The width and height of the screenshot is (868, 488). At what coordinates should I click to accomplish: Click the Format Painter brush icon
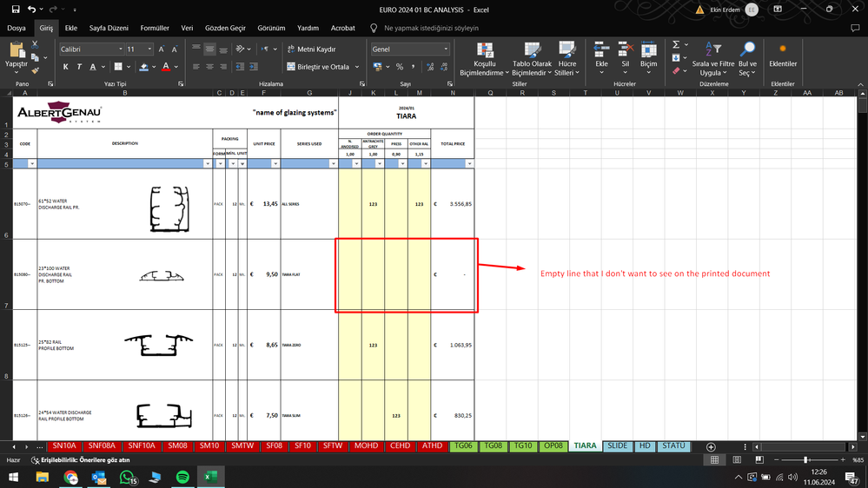click(x=35, y=71)
